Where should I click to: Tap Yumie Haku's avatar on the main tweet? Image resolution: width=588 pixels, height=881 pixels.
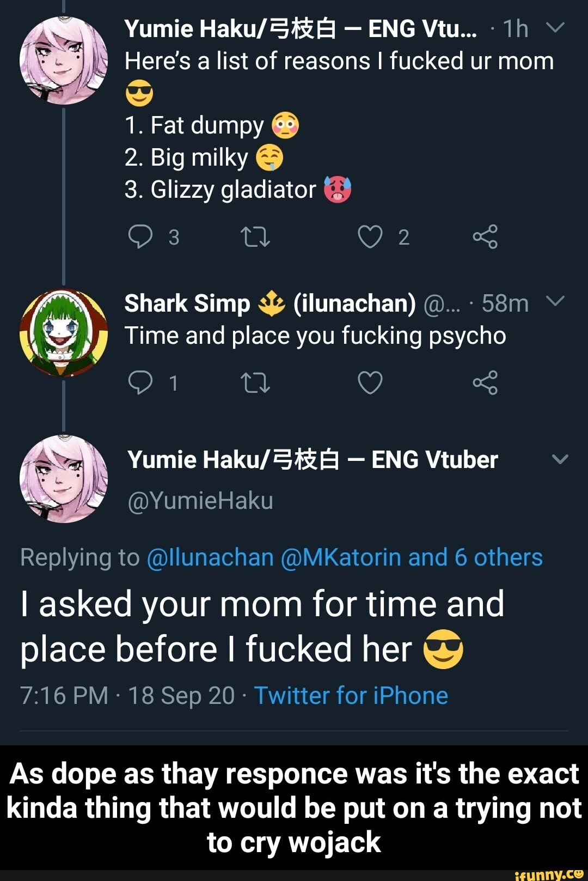(x=64, y=479)
